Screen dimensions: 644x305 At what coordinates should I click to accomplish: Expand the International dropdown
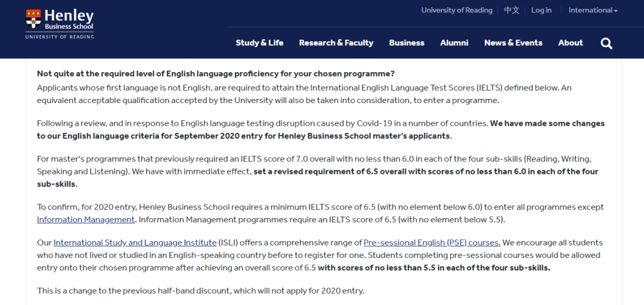(593, 10)
